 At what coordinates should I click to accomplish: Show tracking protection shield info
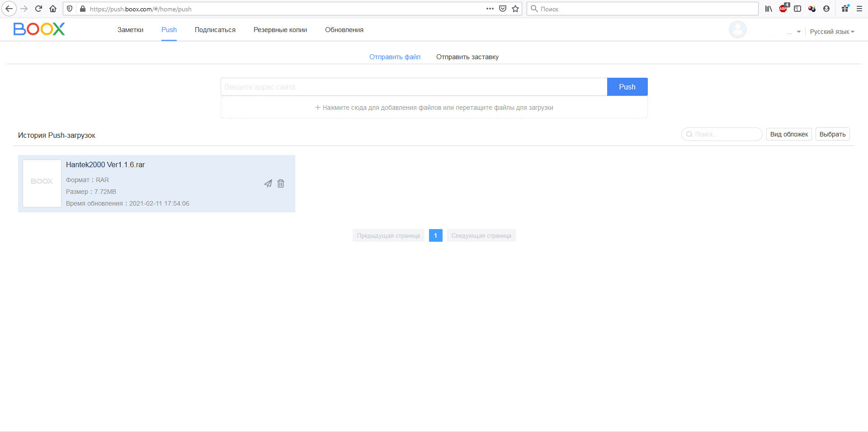pyautogui.click(x=70, y=9)
